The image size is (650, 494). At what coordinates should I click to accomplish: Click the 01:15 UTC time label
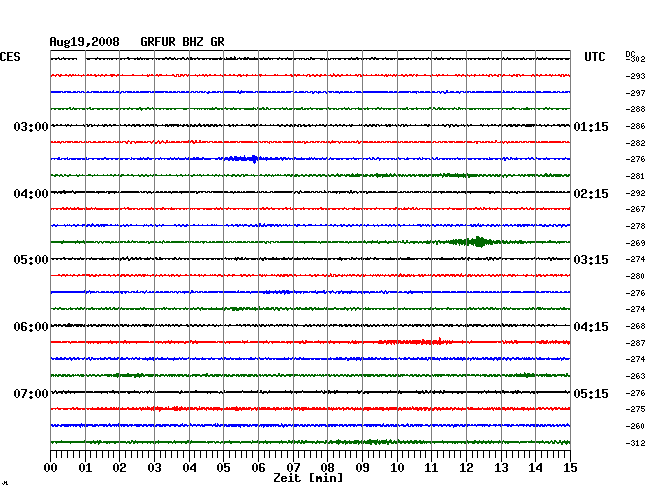[x=591, y=126]
